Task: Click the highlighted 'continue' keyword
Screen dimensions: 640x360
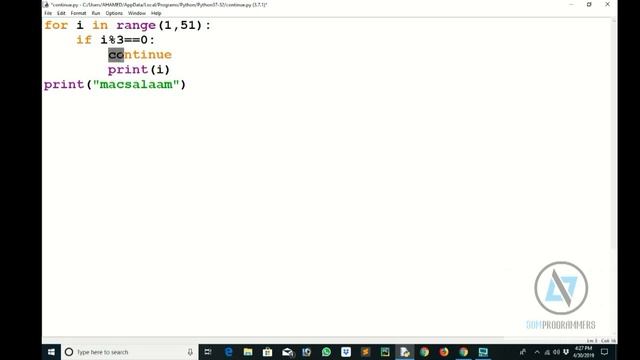Action: tap(140, 54)
